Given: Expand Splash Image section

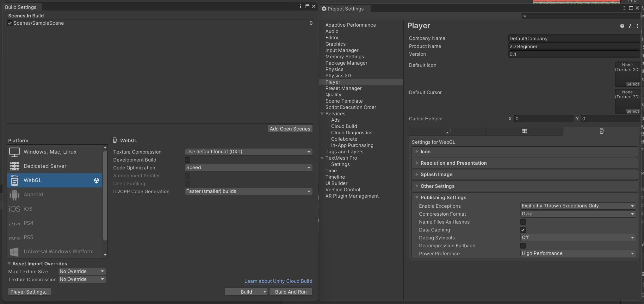Looking at the screenshot, I should coord(524,174).
